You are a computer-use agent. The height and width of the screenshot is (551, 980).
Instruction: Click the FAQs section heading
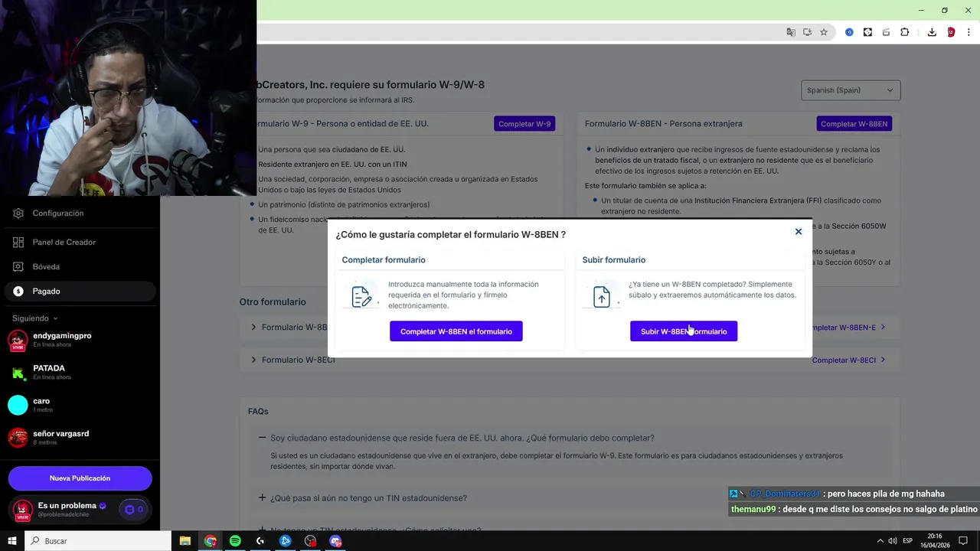coord(258,412)
